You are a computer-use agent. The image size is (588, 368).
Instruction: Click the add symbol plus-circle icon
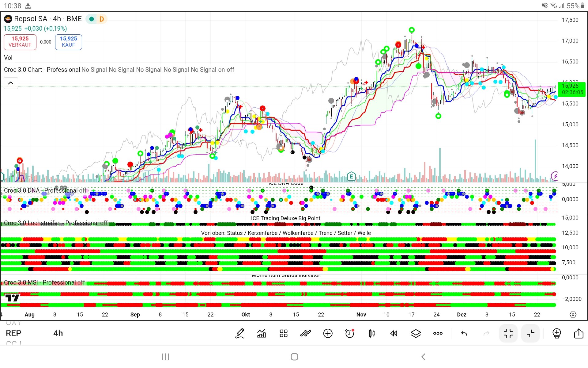pos(328,333)
